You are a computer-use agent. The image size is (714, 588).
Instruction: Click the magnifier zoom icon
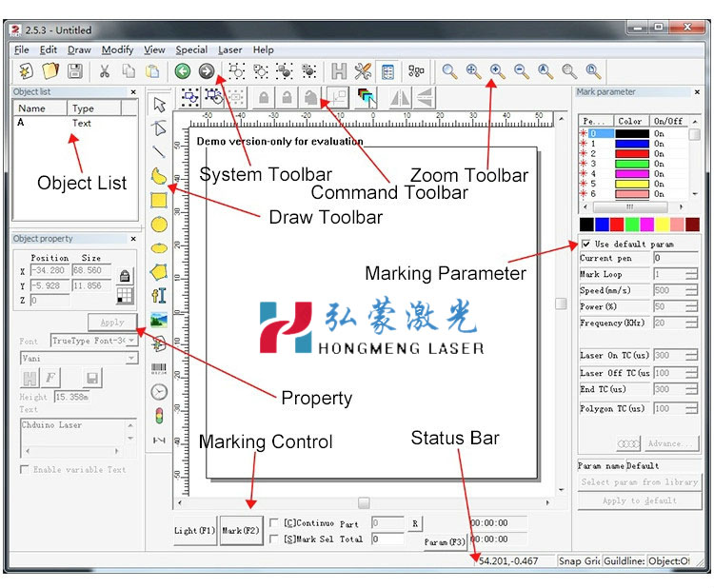[x=449, y=71]
